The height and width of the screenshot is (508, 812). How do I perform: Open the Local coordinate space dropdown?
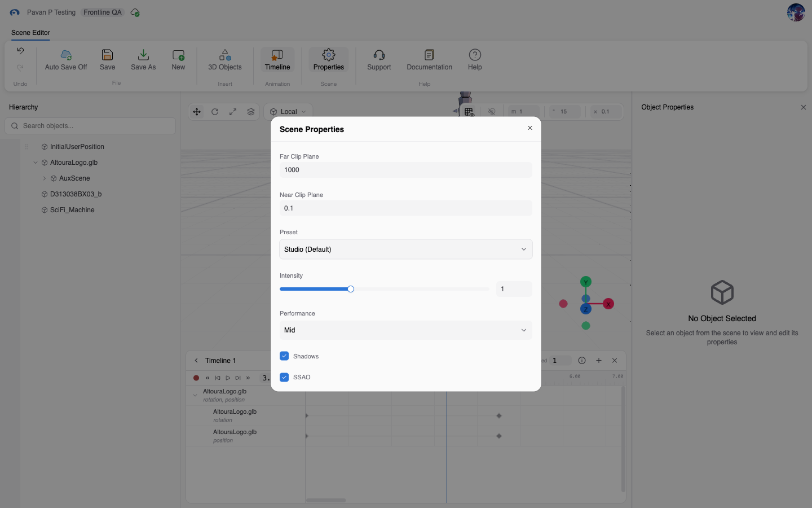click(x=289, y=112)
